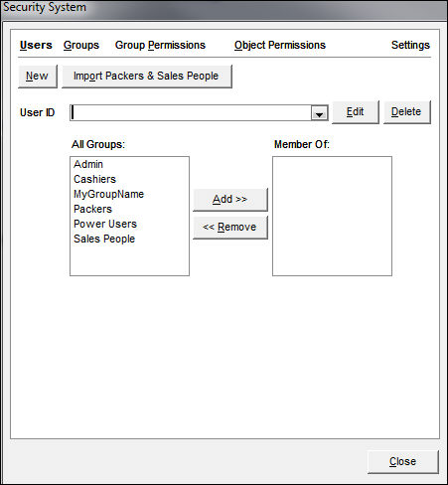This screenshot has width=448, height=485.
Task: Click the Edit button
Action: point(356,112)
